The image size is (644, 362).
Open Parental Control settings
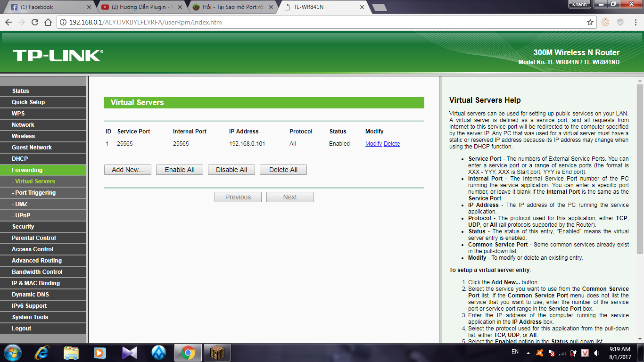tap(43, 238)
